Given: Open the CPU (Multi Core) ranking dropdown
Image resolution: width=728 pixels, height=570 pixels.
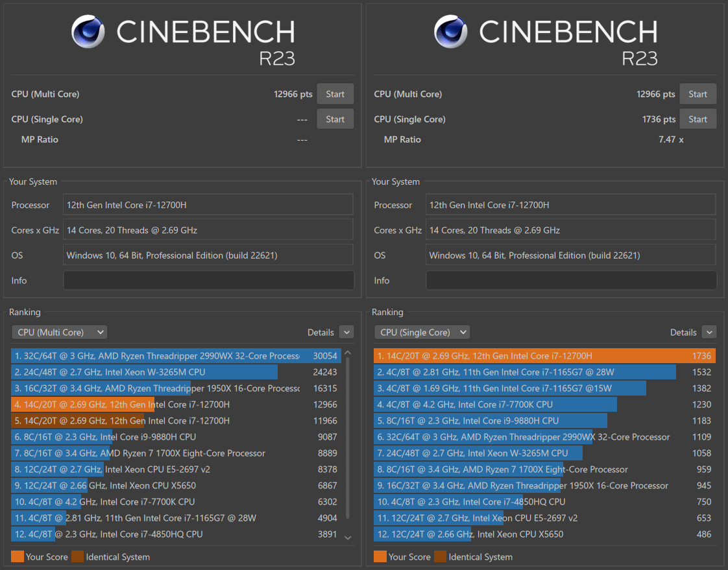Looking at the screenshot, I should tap(60, 332).
